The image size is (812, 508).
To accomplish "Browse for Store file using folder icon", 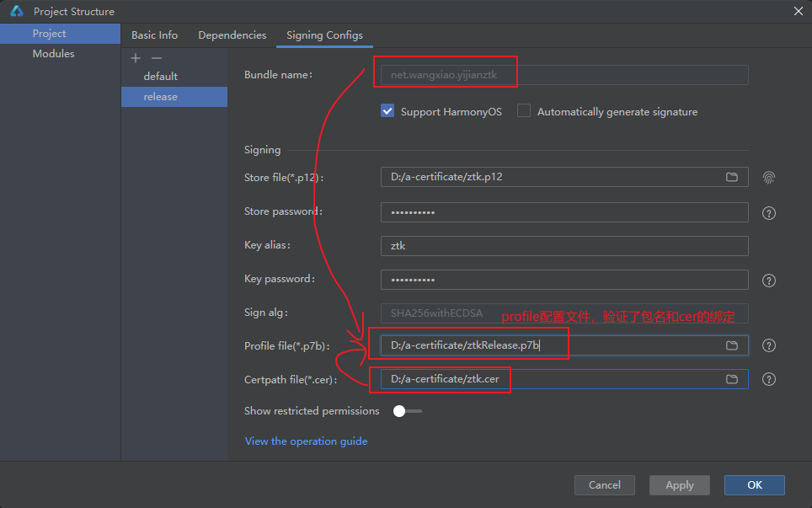I will tap(732, 177).
